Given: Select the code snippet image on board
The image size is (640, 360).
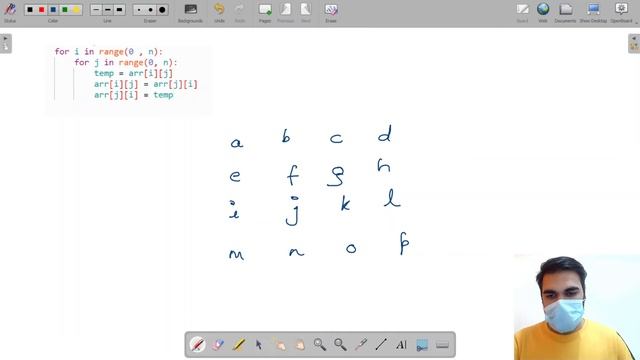Looking at the screenshot, I should click(x=129, y=80).
